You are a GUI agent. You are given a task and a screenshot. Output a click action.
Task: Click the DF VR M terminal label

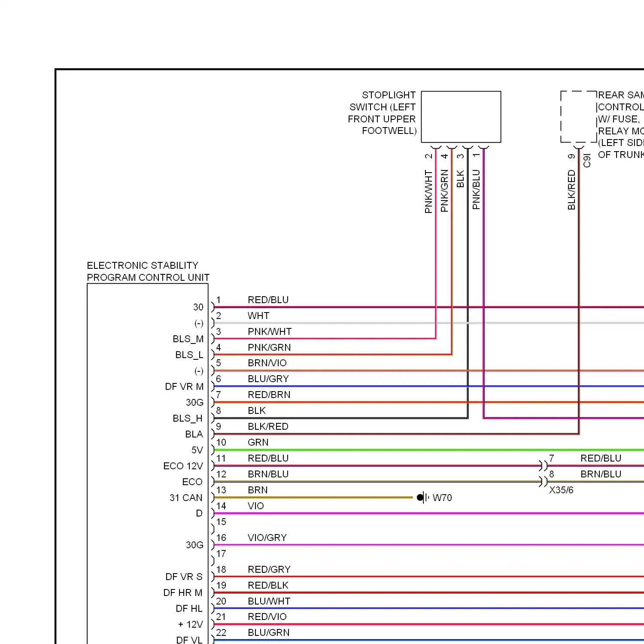[x=184, y=386]
